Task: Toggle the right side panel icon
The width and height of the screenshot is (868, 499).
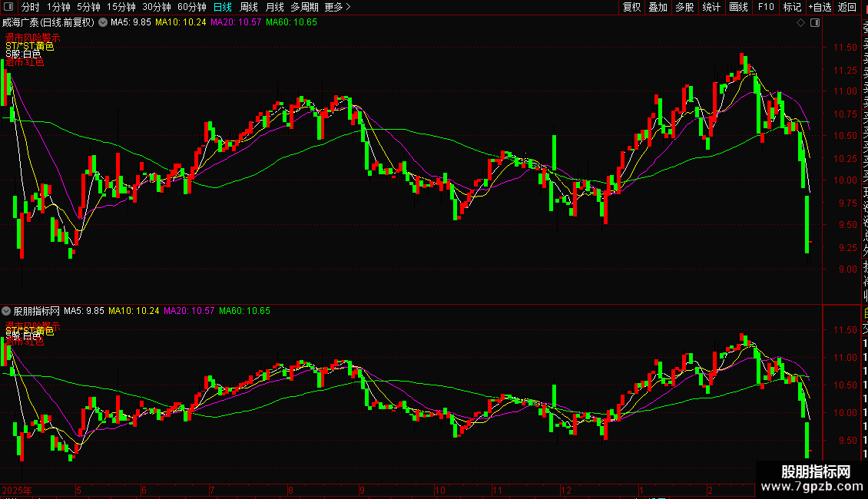Action: pyautogui.click(x=815, y=23)
